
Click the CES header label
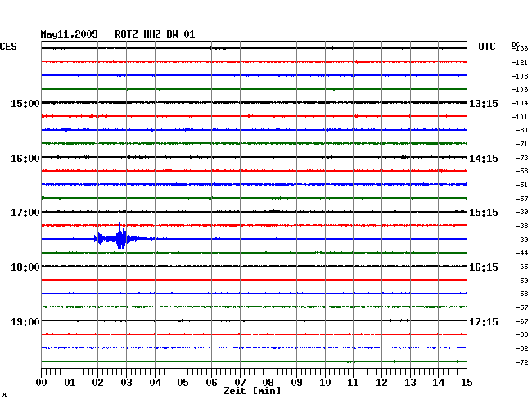8,47
